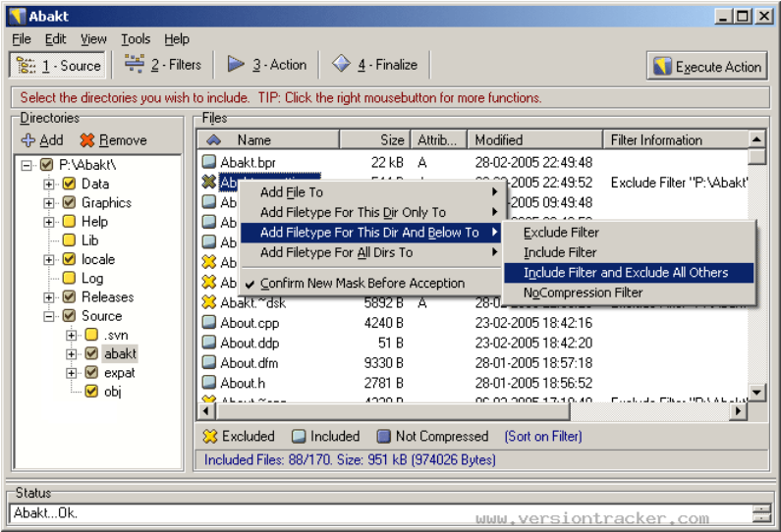Toggle the obj folder checkbox
This screenshot has height=532, width=781.
91,392
